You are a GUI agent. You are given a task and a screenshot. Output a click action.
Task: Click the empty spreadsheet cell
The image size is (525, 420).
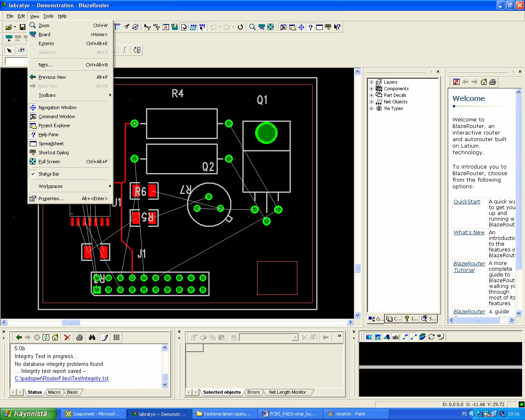[194, 348]
